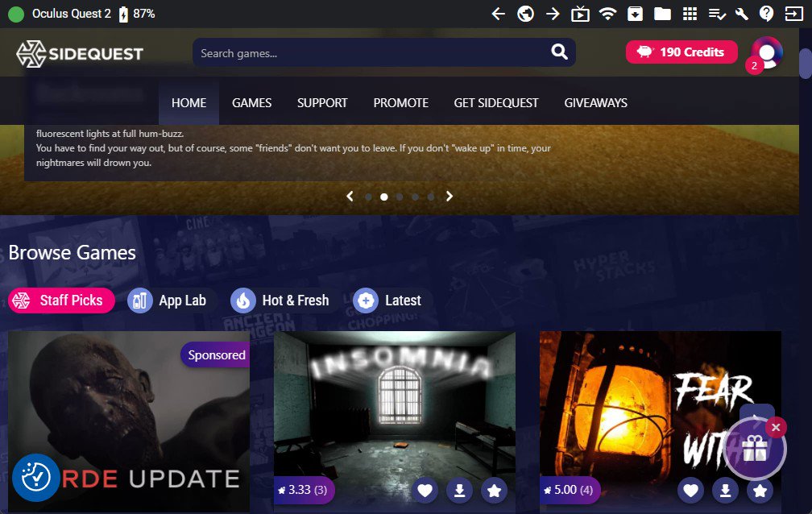Open the blue clock checkmark badge icon

tap(35, 477)
